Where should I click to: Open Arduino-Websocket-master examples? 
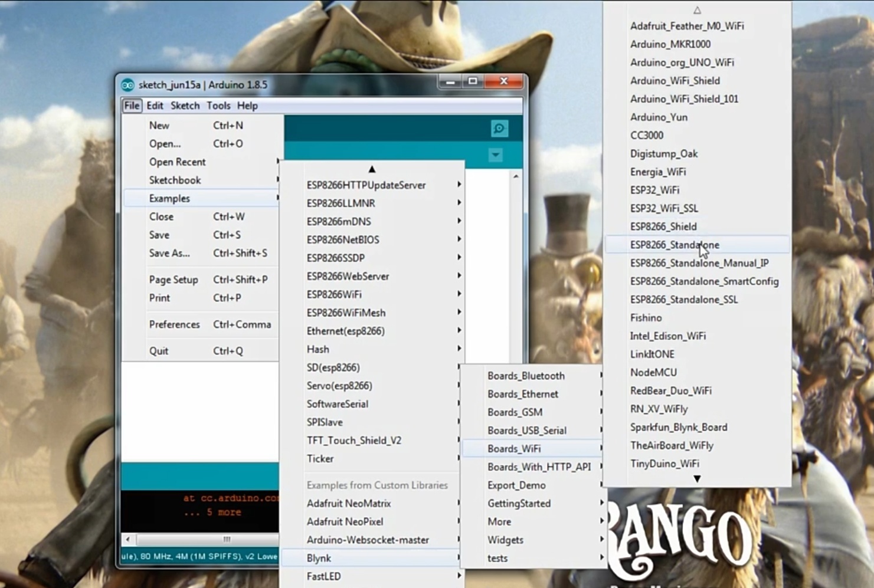coord(371,540)
